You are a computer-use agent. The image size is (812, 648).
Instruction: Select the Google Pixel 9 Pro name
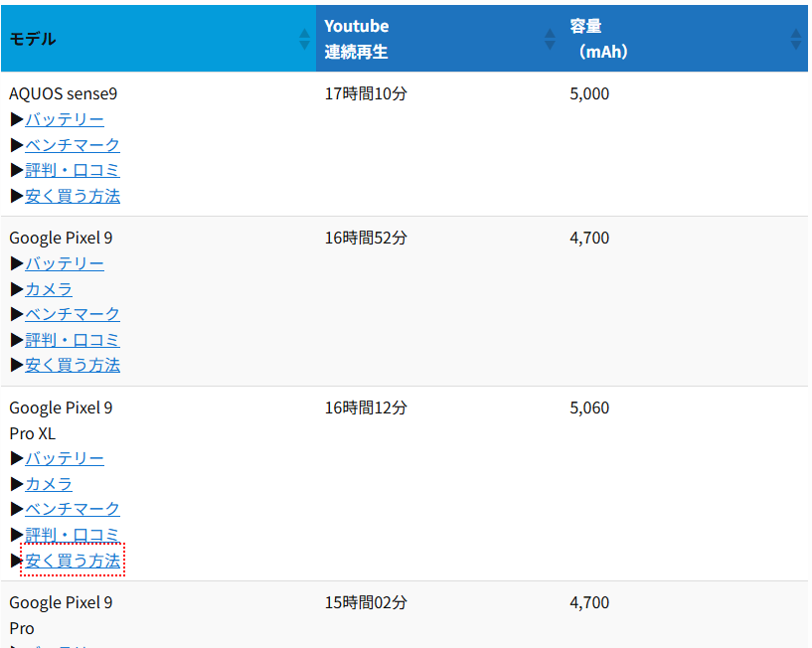coord(61,615)
